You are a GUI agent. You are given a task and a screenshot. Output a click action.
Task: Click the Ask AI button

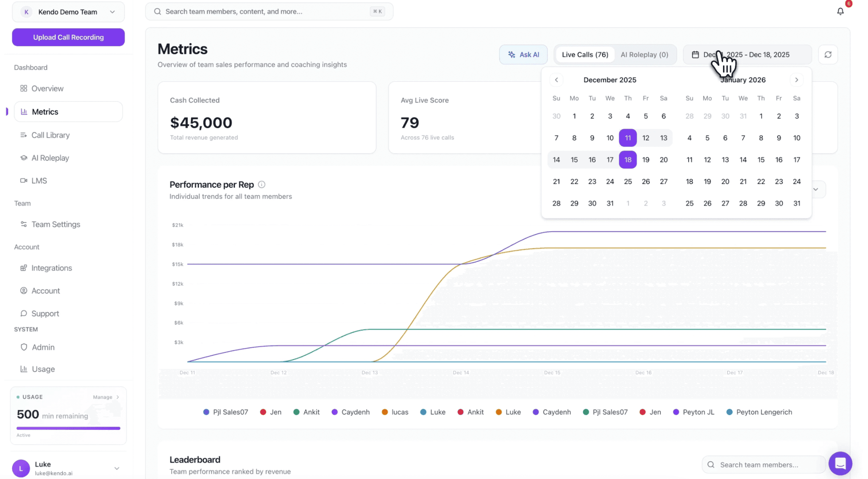point(523,54)
